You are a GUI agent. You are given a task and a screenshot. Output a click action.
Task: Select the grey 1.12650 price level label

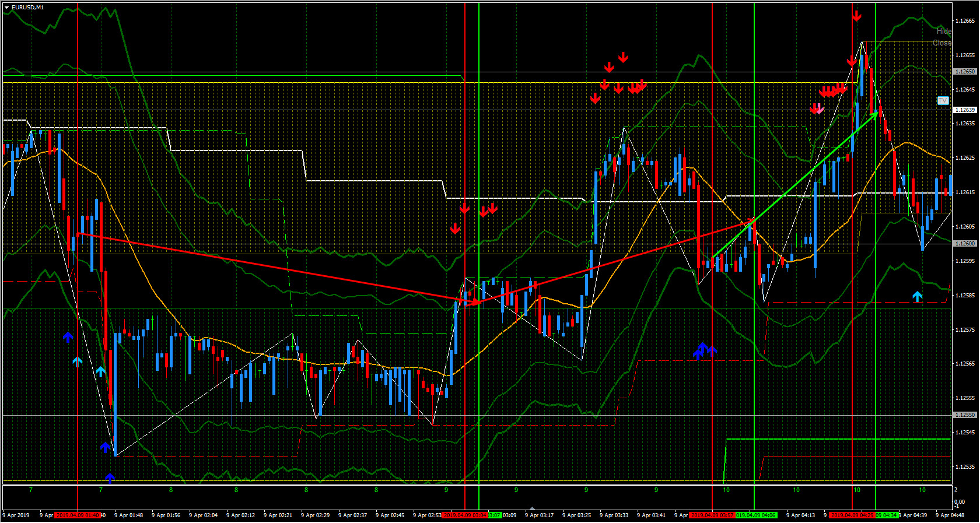point(965,72)
